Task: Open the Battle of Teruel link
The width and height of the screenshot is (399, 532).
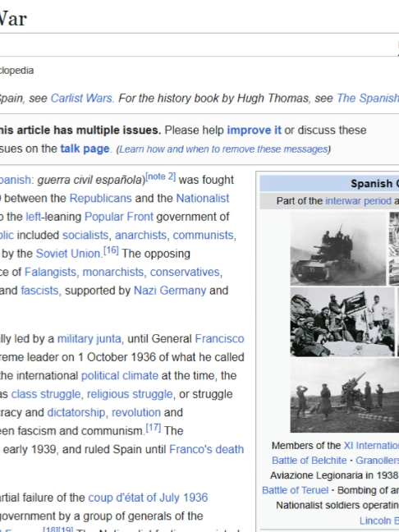Action: [x=296, y=490]
